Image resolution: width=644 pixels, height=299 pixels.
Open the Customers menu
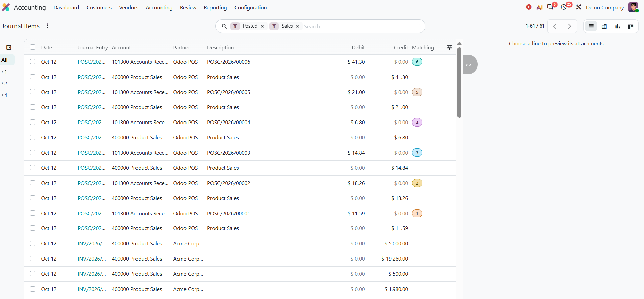click(99, 7)
